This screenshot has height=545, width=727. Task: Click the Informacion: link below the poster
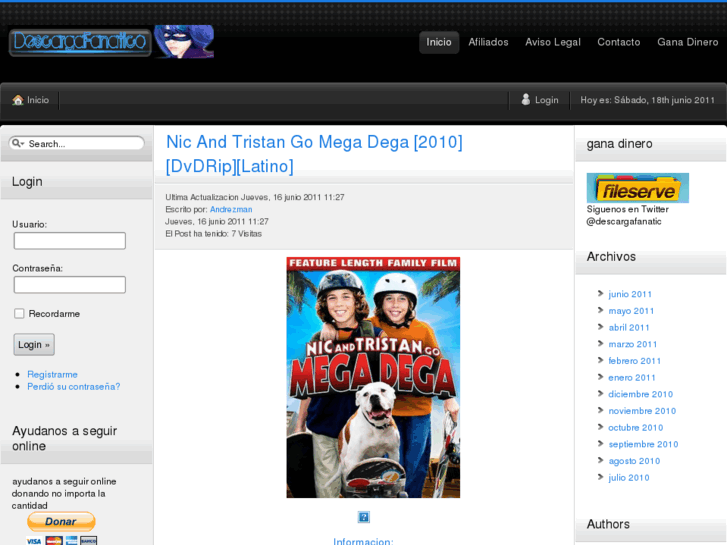[x=364, y=541]
